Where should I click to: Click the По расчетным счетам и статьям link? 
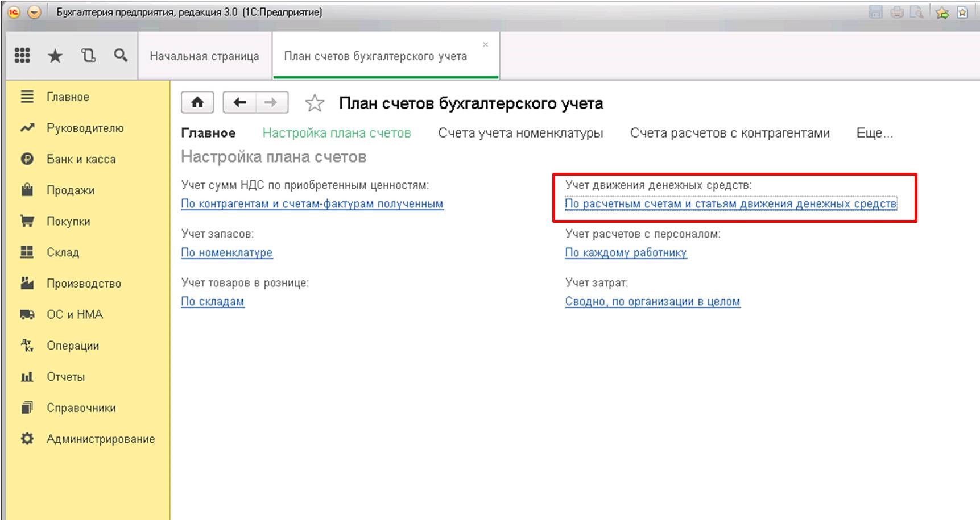coord(730,204)
